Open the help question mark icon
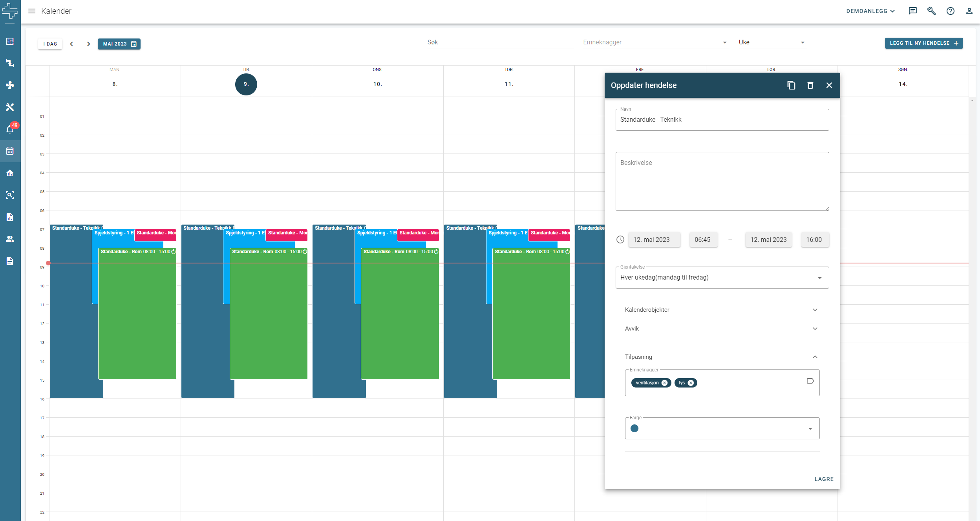Screen dimensions: 980x521 tap(950, 11)
